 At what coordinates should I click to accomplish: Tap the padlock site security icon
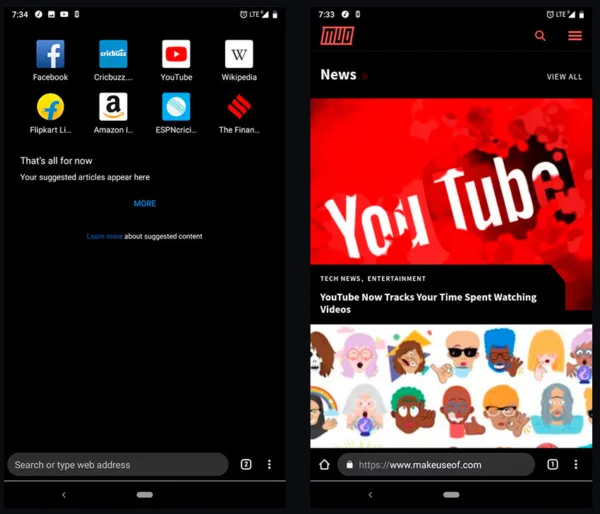(x=349, y=465)
